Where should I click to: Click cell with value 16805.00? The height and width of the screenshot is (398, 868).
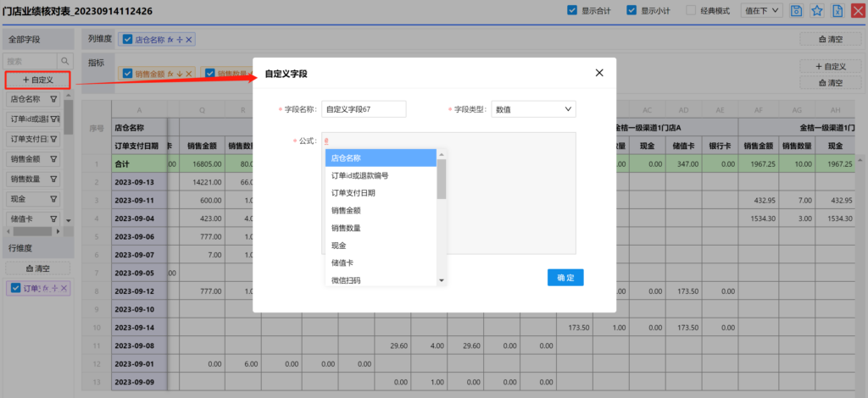pyautogui.click(x=202, y=164)
